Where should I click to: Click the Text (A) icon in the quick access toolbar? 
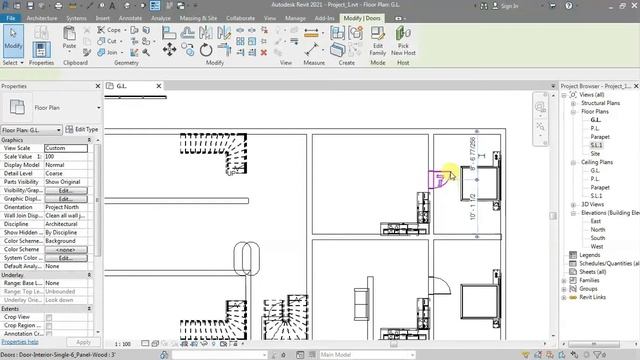(x=112, y=6)
